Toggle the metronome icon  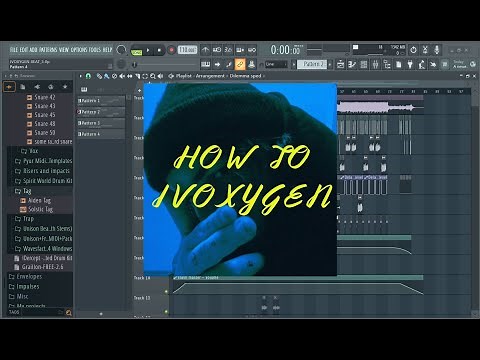pos(205,50)
